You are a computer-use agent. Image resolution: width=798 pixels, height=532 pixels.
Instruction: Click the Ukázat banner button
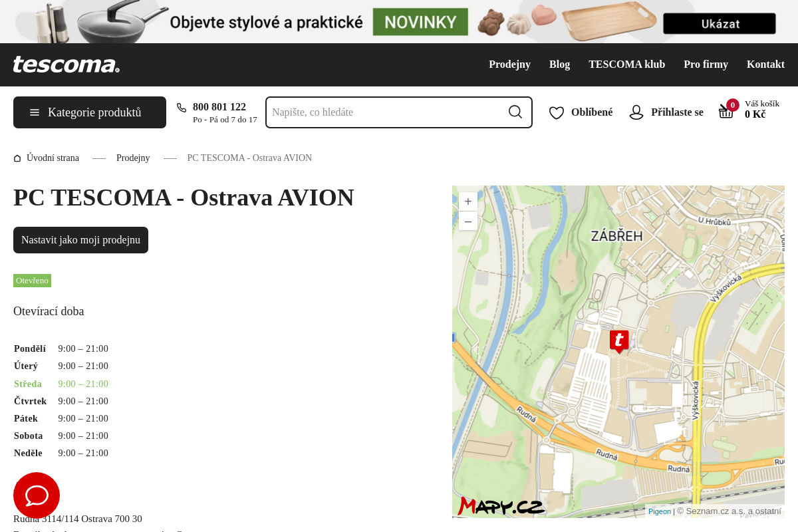[x=720, y=24]
